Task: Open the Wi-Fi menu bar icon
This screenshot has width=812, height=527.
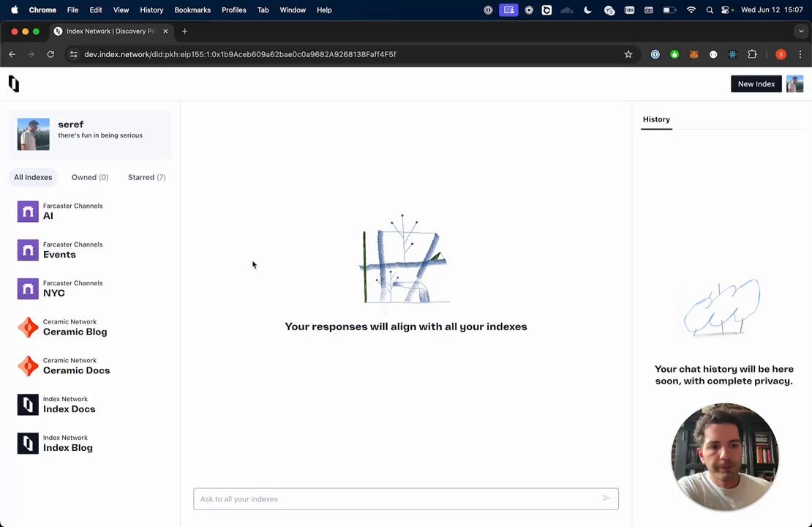Action: coord(691,10)
